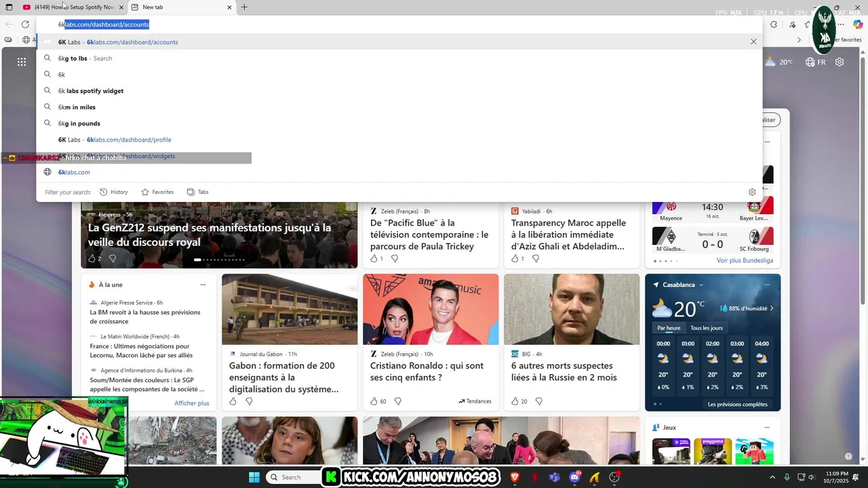The image size is (868, 488).
Task: Remove the 6K Labs accounts suggestion
Action: tap(753, 42)
